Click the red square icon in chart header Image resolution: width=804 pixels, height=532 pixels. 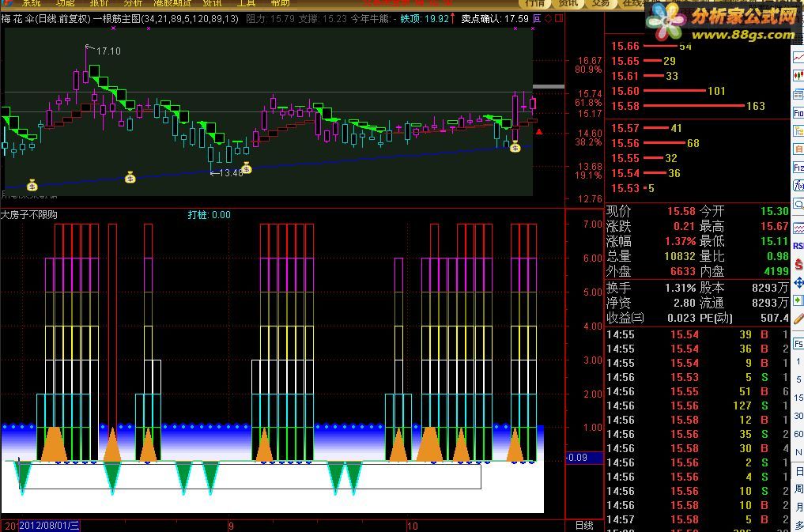pyautogui.click(x=559, y=18)
